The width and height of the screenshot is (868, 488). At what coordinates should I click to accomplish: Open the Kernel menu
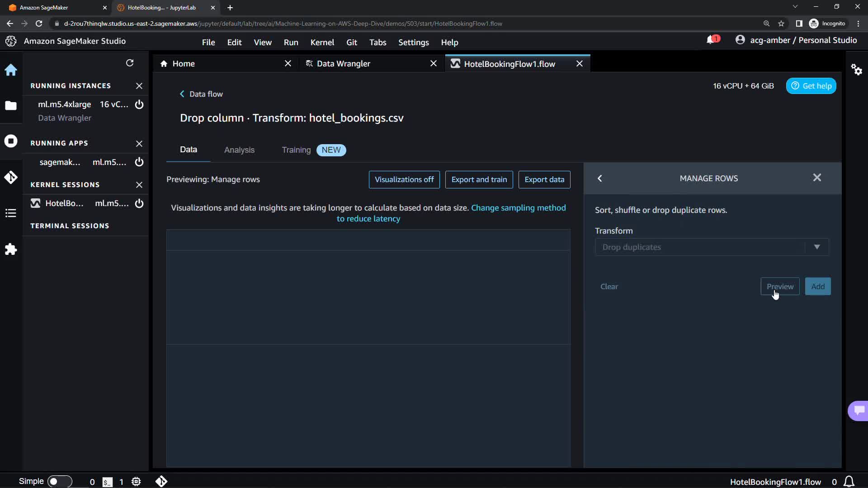point(322,42)
